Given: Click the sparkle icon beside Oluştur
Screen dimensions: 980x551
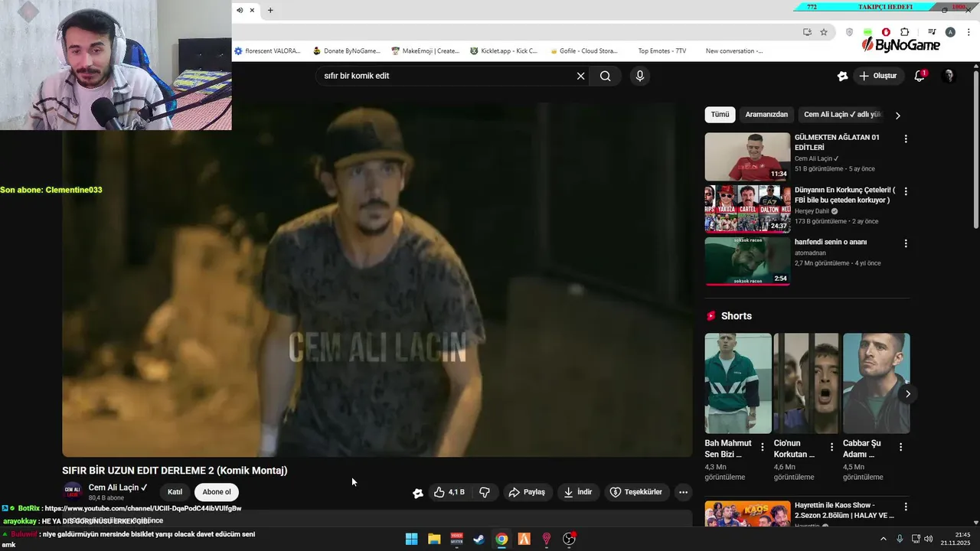Looking at the screenshot, I should tap(843, 76).
